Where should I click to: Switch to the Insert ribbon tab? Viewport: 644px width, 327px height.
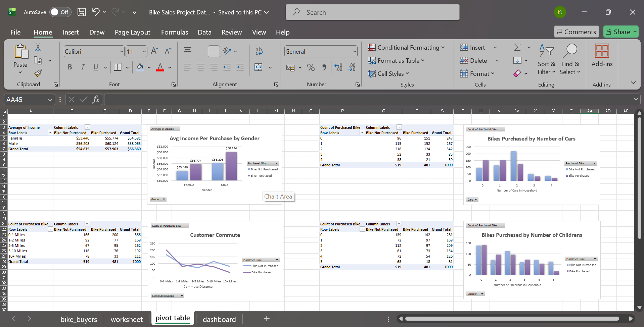click(x=71, y=32)
